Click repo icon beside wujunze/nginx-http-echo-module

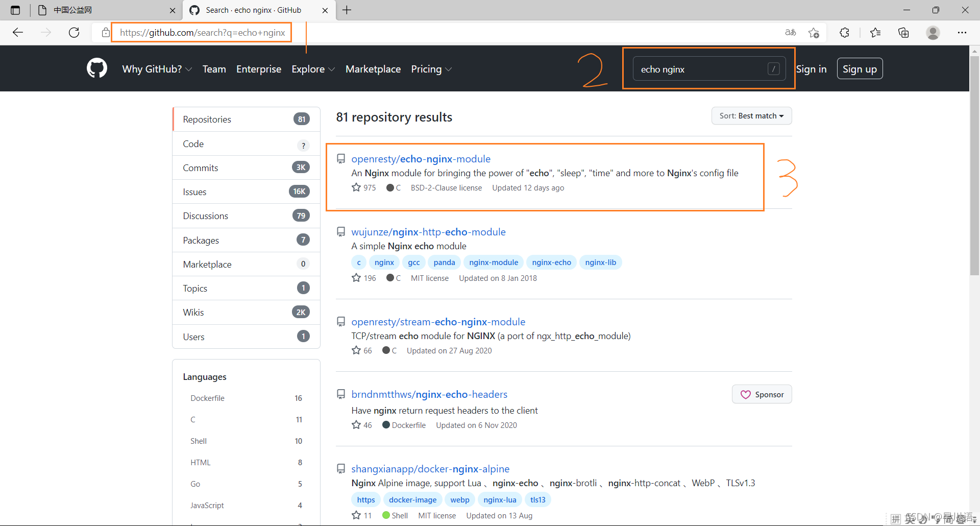[341, 232]
